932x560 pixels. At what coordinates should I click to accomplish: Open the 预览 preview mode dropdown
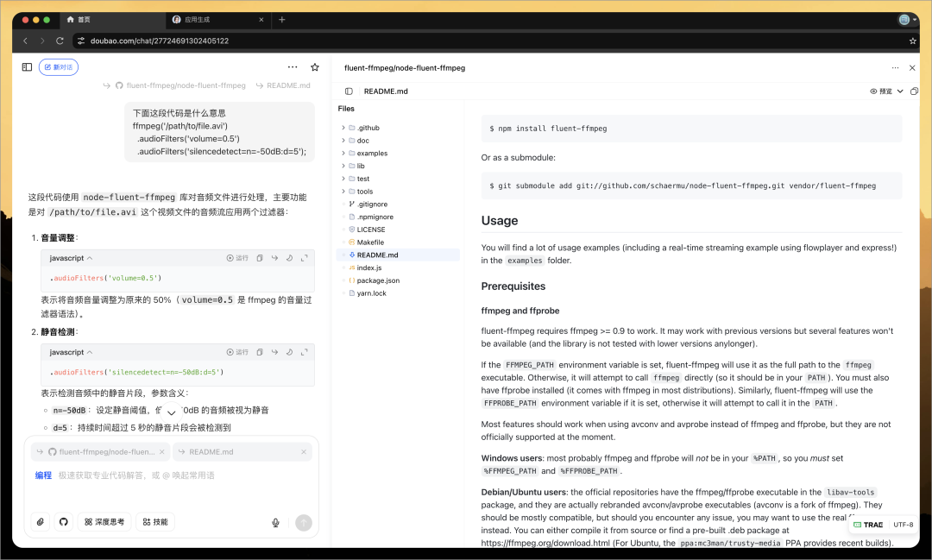[x=886, y=91]
